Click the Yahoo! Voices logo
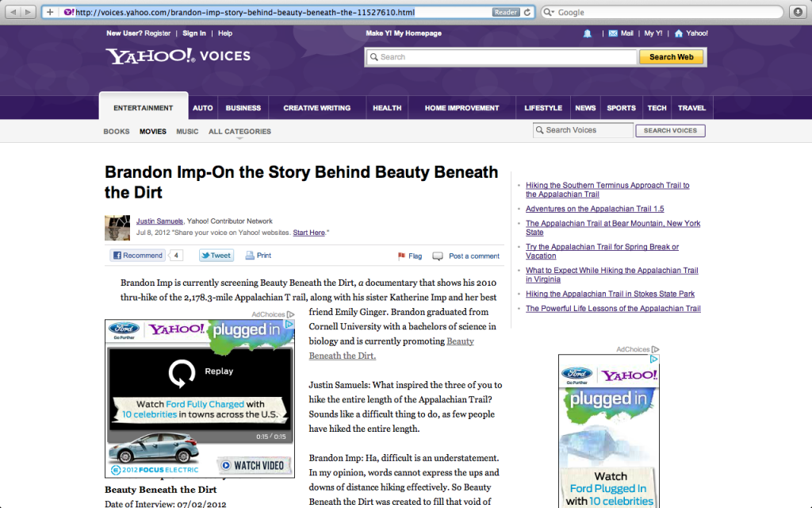The height and width of the screenshot is (508, 812). tap(178, 56)
